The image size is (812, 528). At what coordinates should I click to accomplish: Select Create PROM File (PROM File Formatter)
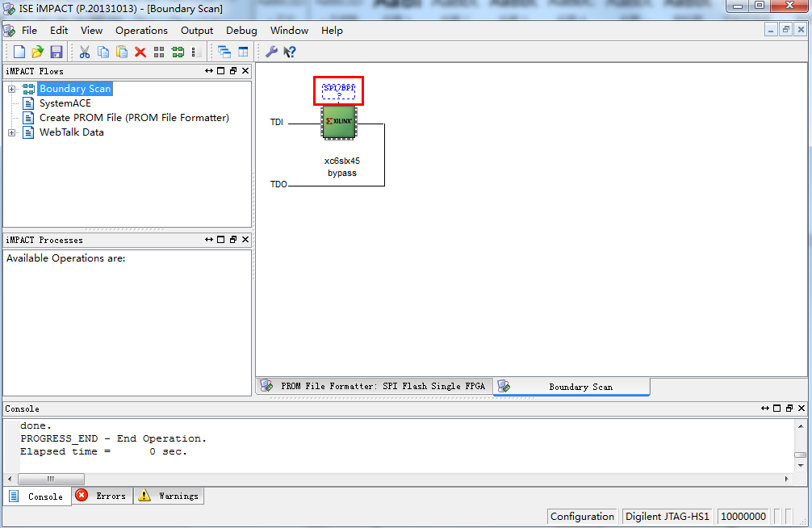(134, 118)
